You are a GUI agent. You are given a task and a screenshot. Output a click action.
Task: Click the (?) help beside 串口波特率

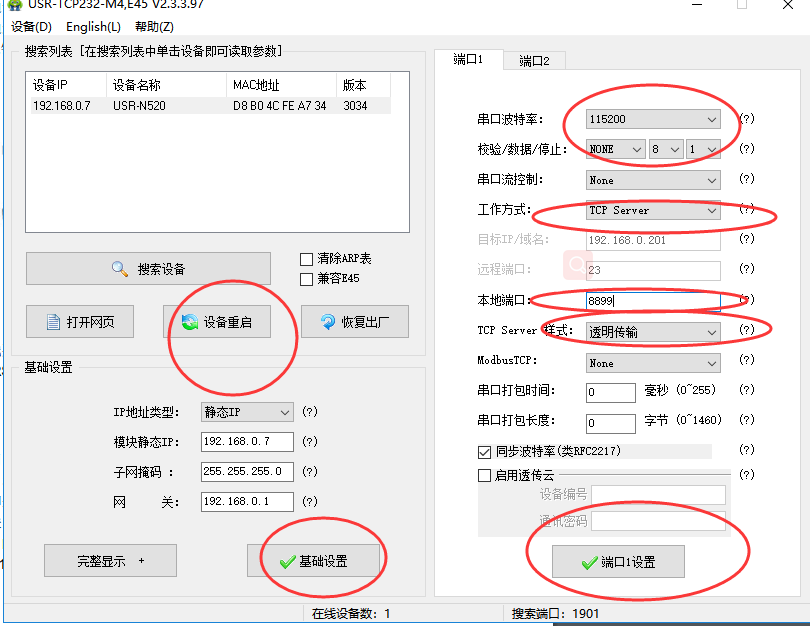point(746,119)
